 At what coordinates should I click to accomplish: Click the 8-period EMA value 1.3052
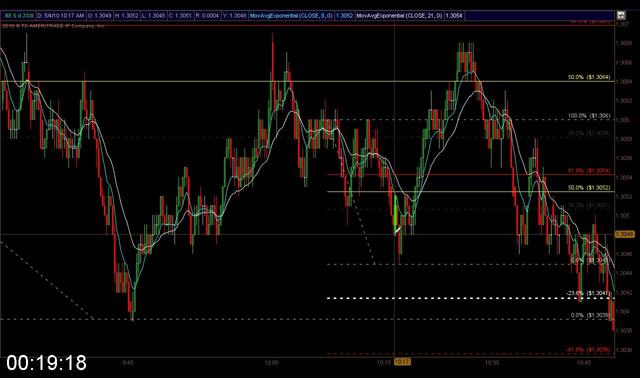click(344, 16)
